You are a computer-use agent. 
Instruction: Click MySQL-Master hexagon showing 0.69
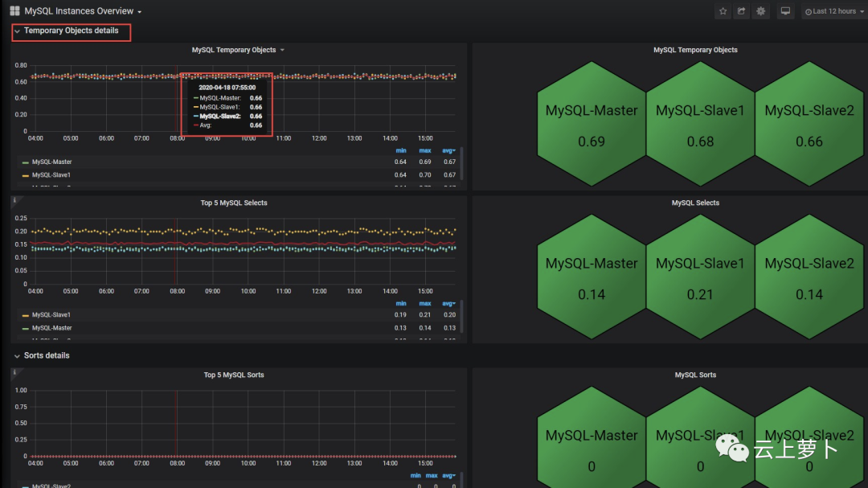click(592, 124)
